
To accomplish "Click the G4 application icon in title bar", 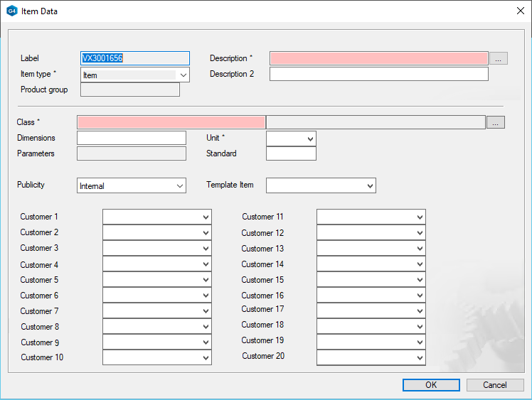I will [x=11, y=11].
